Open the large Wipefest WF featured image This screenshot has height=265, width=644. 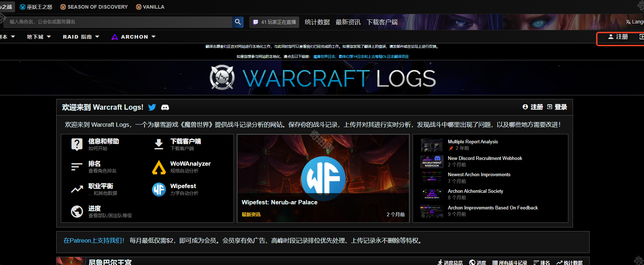323,178
